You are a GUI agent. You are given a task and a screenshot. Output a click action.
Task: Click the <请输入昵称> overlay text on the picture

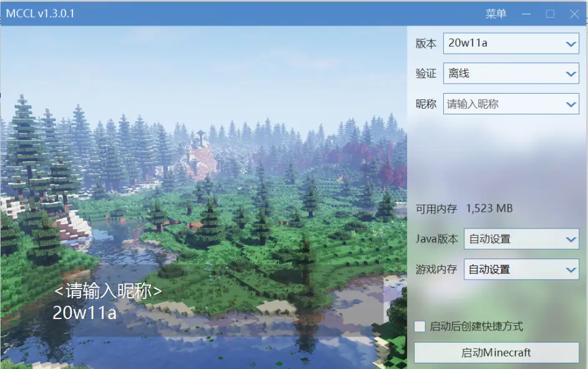pyautogui.click(x=108, y=290)
